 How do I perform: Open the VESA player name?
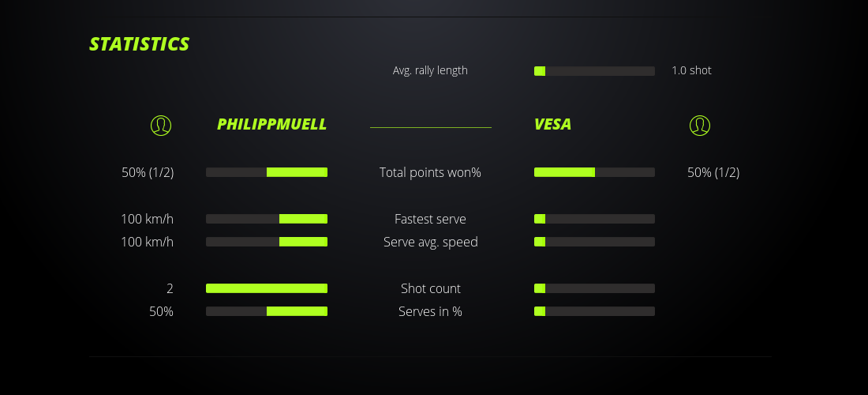coord(552,125)
